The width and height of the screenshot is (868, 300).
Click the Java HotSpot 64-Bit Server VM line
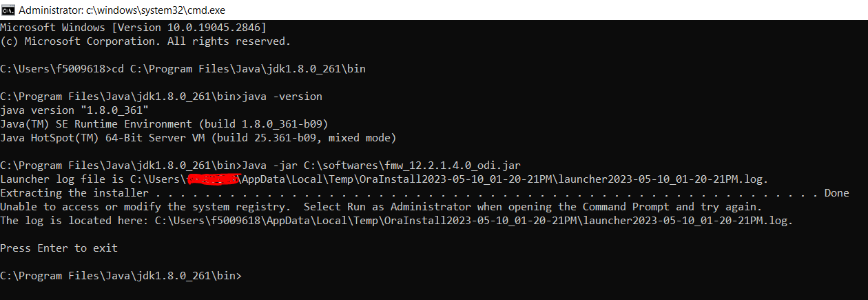198,138
